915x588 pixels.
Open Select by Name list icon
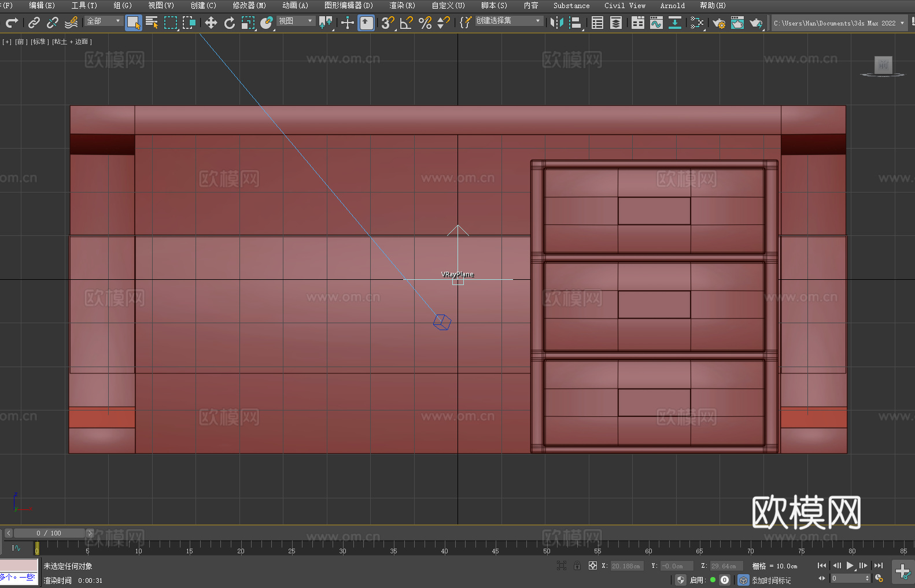pyautogui.click(x=152, y=23)
